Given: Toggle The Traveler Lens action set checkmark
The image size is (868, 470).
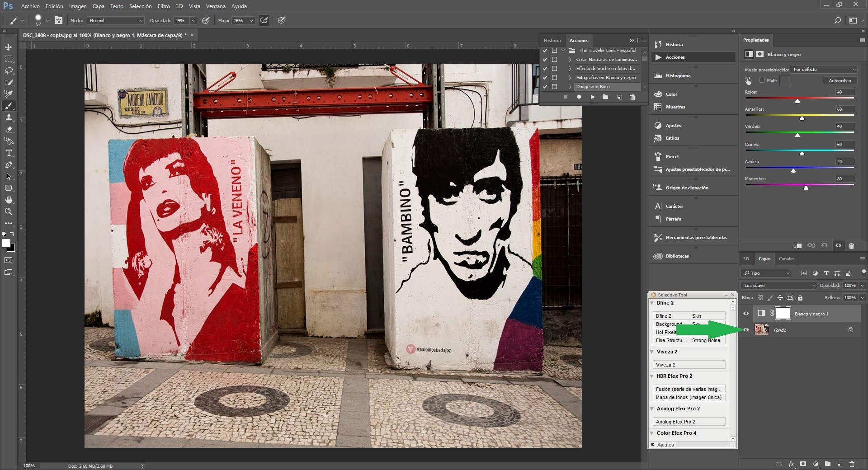Looking at the screenshot, I should tap(545, 51).
